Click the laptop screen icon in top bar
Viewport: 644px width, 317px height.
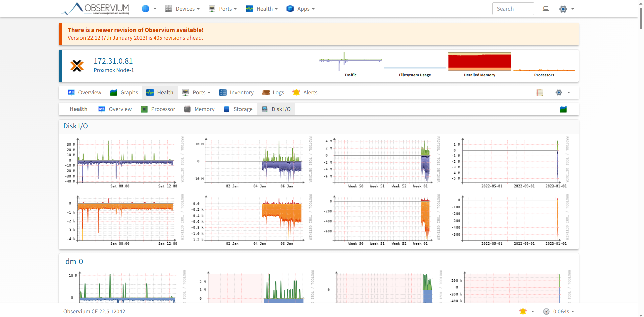pos(546,9)
